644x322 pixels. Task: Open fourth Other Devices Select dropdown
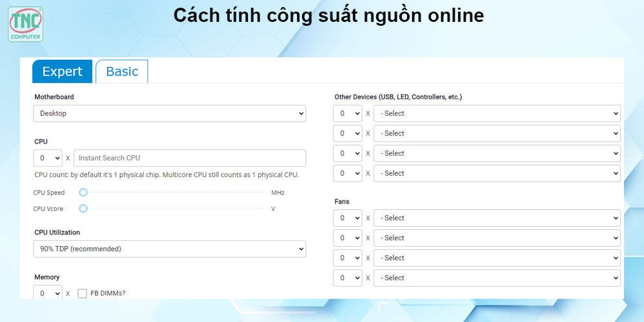click(x=497, y=173)
